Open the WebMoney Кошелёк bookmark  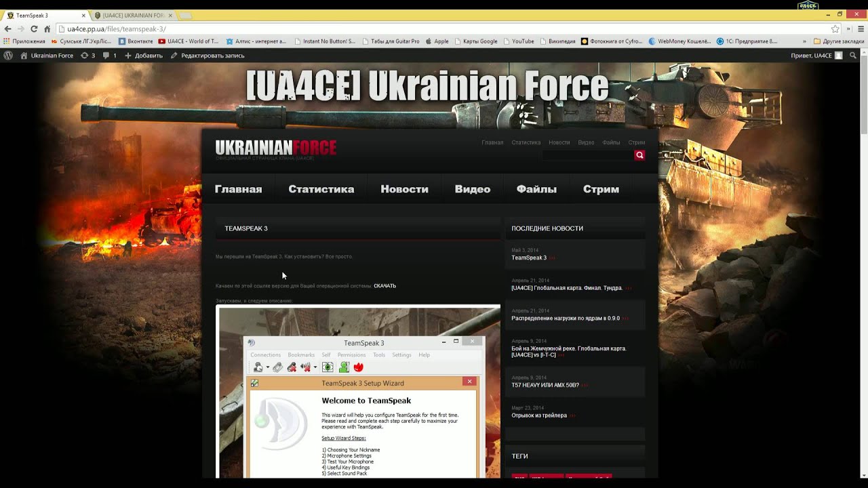(x=679, y=41)
